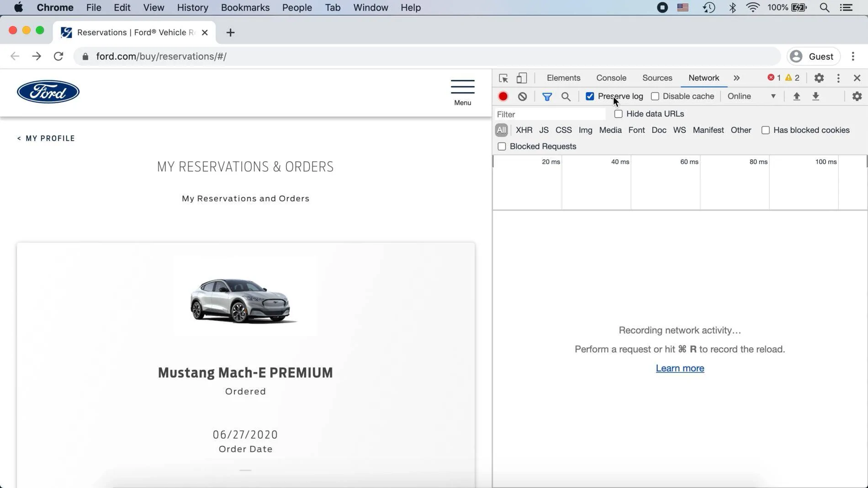The image size is (868, 488).
Task: Click the yellow warning count icon
Action: click(789, 78)
